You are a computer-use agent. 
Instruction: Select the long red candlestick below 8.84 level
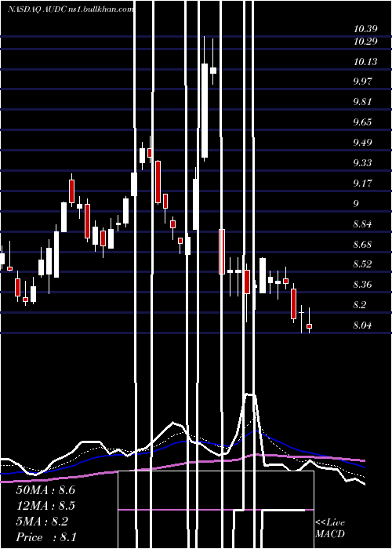(x=222, y=252)
